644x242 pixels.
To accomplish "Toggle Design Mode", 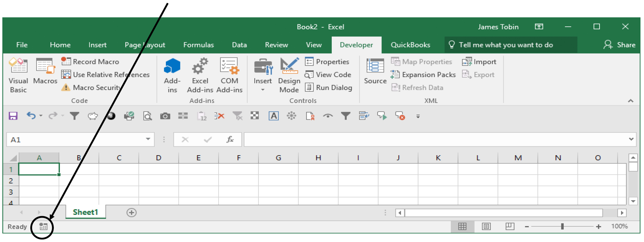I will (289, 75).
